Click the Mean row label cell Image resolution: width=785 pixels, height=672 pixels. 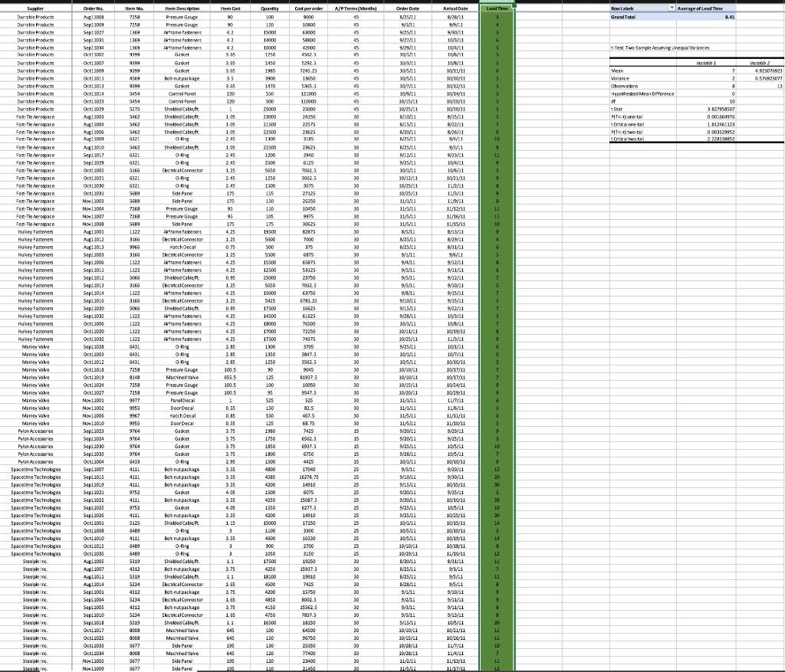coord(617,70)
